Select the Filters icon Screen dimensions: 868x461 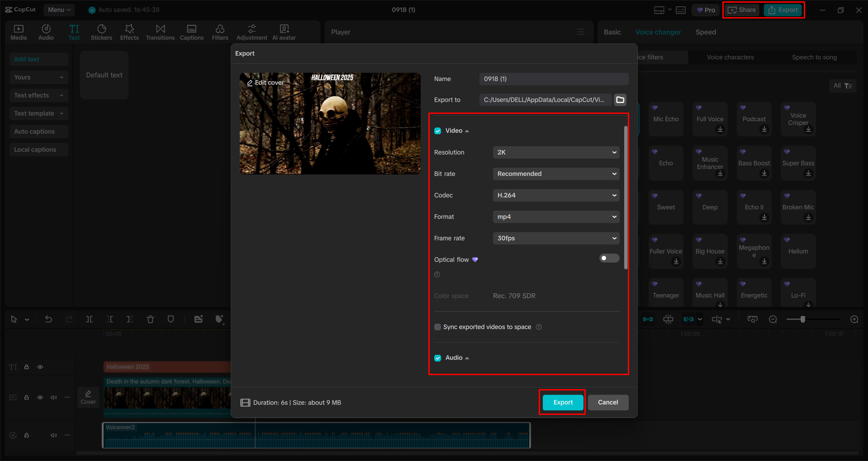pos(220,32)
